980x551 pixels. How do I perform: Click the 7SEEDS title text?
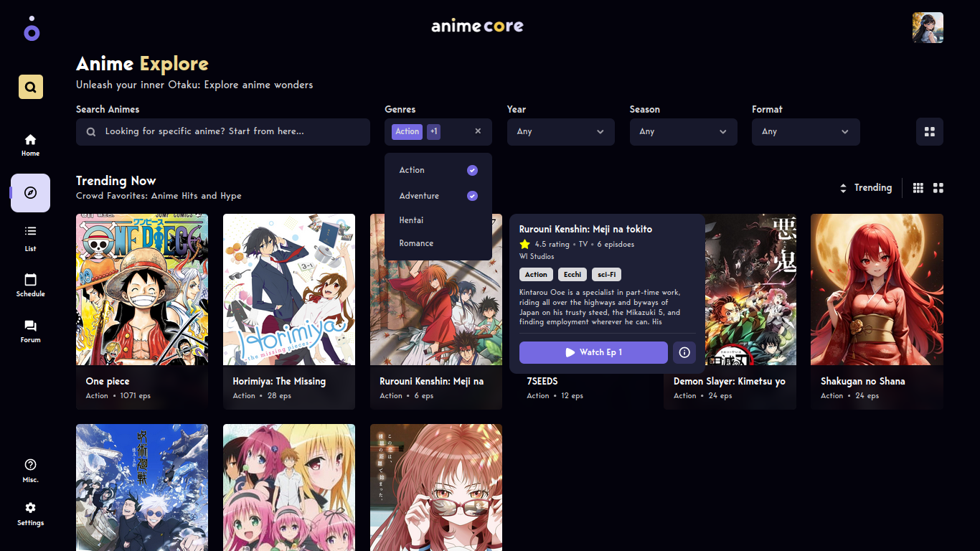tap(542, 381)
